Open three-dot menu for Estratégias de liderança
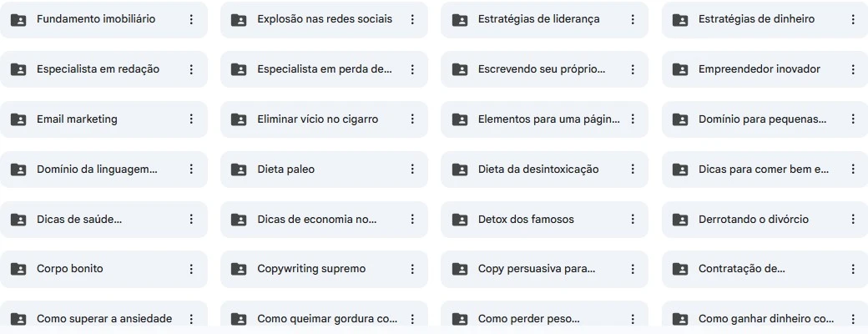The width and height of the screenshot is (868, 334). pyautogui.click(x=633, y=19)
